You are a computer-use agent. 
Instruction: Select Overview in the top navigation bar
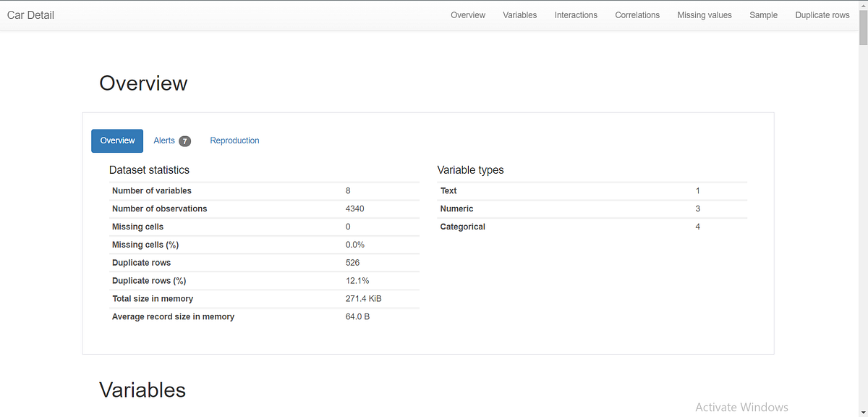point(467,14)
